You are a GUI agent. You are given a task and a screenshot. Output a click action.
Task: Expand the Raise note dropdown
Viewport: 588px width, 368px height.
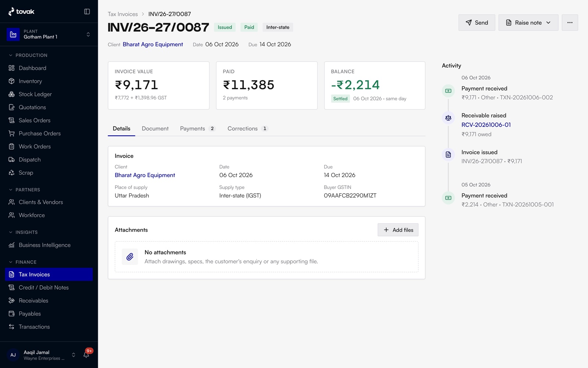[528, 22]
